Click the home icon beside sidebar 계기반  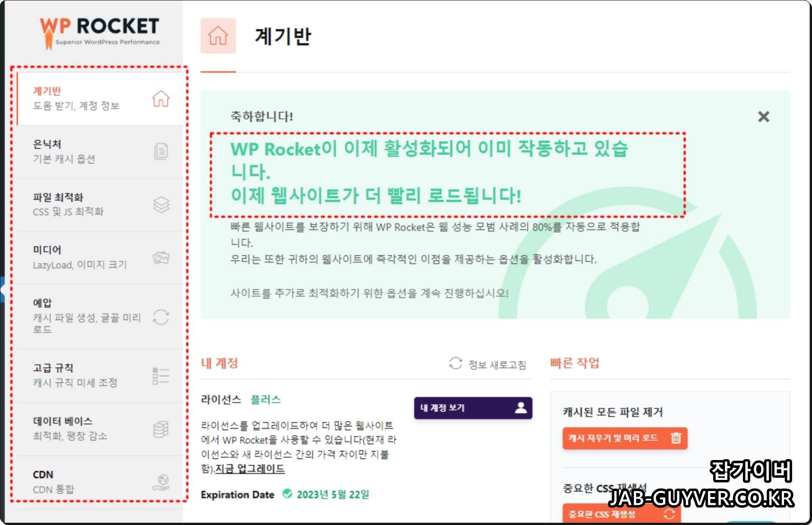tap(161, 98)
